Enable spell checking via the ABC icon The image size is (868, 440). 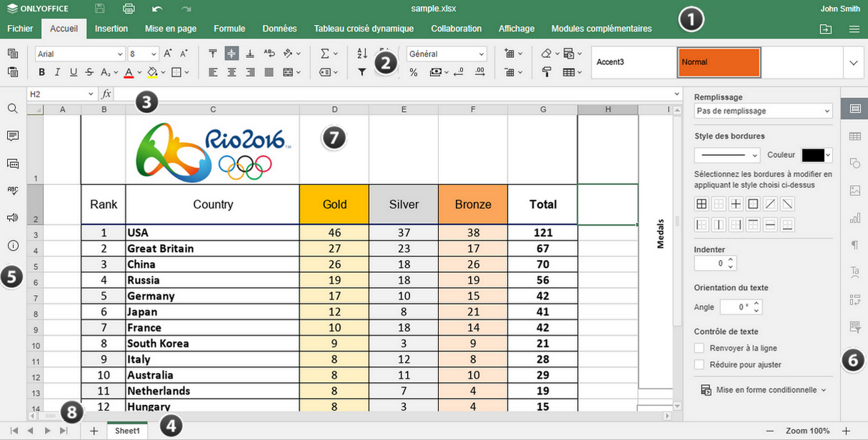(x=13, y=191)
